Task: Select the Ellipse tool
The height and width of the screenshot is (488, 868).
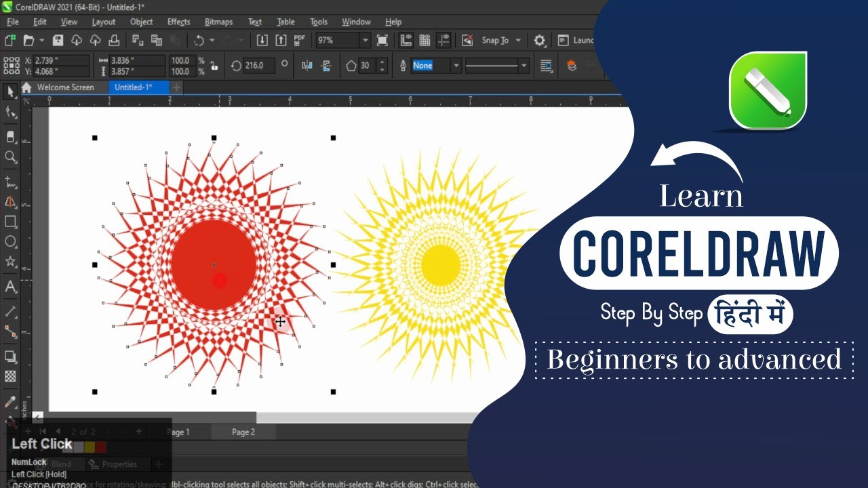Action: tap(10, 241)
